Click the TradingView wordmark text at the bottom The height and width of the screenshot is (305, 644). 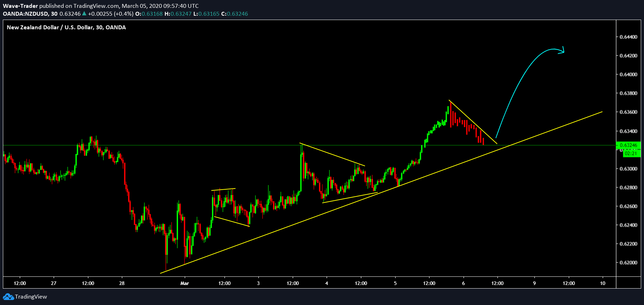click(x=31, y=297)
